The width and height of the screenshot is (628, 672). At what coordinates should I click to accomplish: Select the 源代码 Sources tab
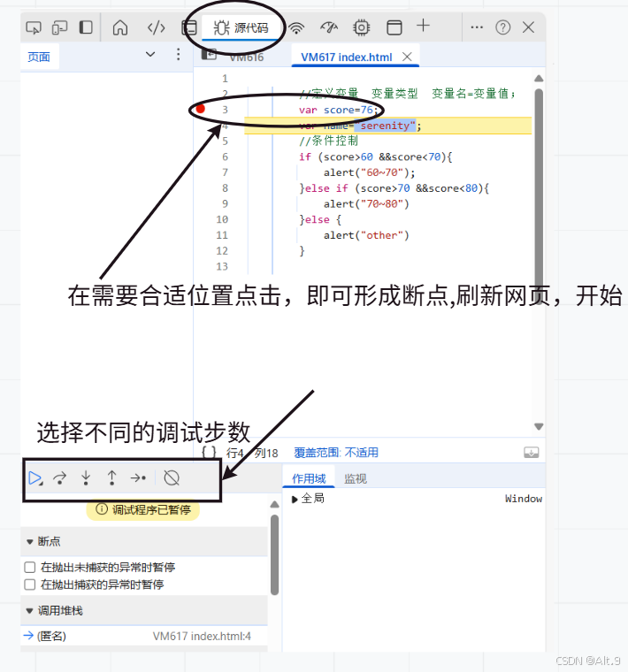coord(241,28)
